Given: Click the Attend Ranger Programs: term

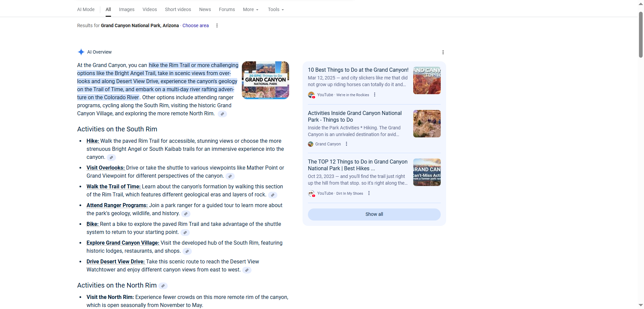Looking at the screenshot, I should (x=117, y=205).
